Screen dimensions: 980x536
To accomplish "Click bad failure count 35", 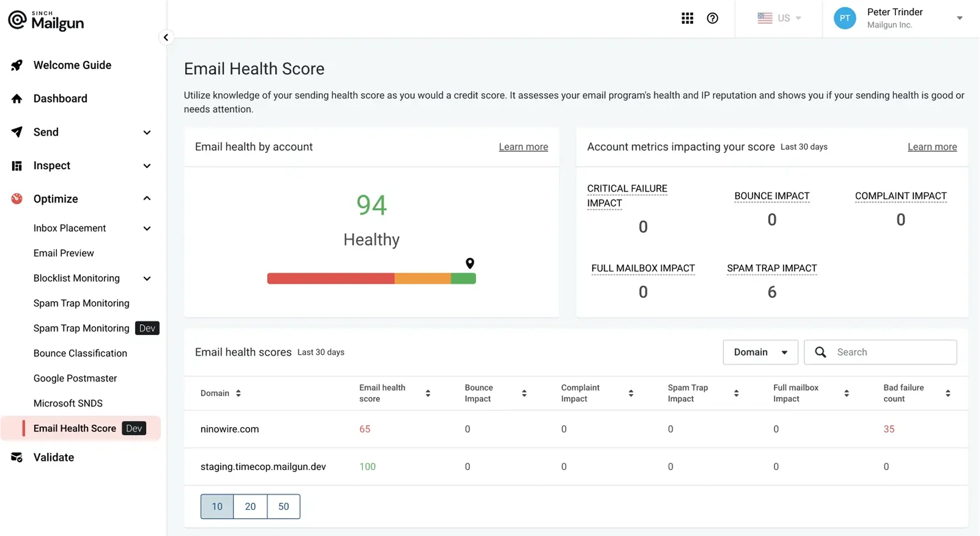I will click(889, 429).
